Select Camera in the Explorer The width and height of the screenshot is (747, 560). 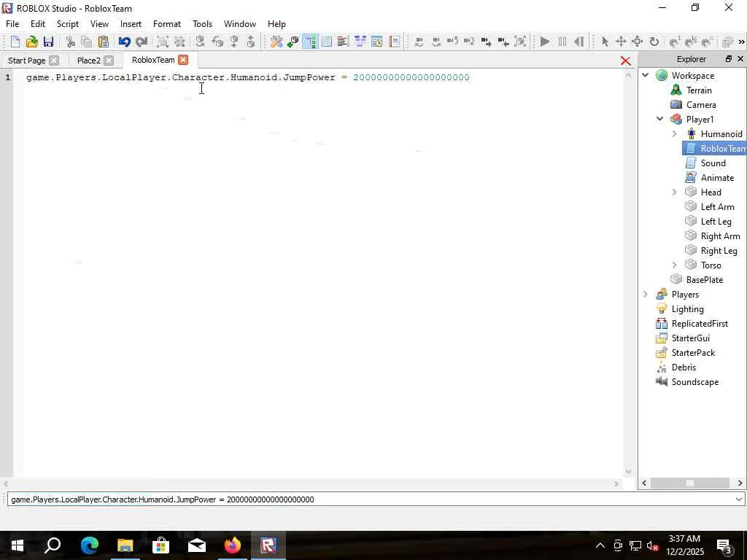[701, 105]
